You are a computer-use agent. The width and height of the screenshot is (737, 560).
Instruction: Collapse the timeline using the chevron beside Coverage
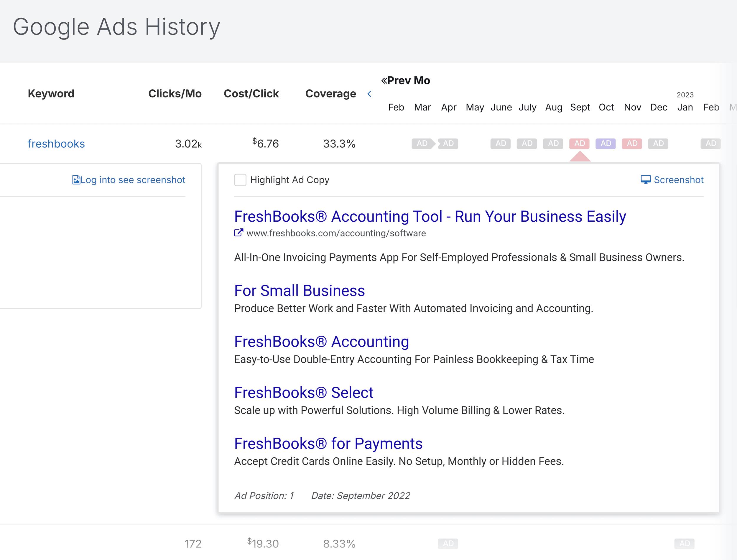click(x=369, y=94)
